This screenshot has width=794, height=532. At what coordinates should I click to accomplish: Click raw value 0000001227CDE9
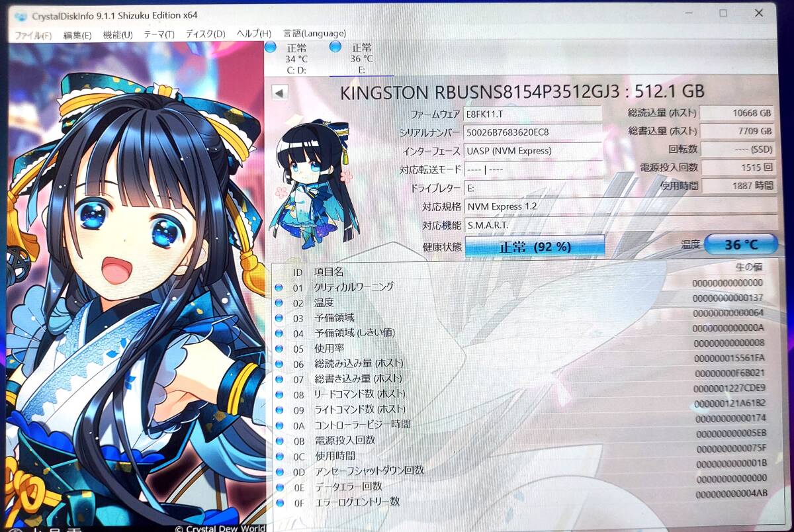(x=730, y=388)
